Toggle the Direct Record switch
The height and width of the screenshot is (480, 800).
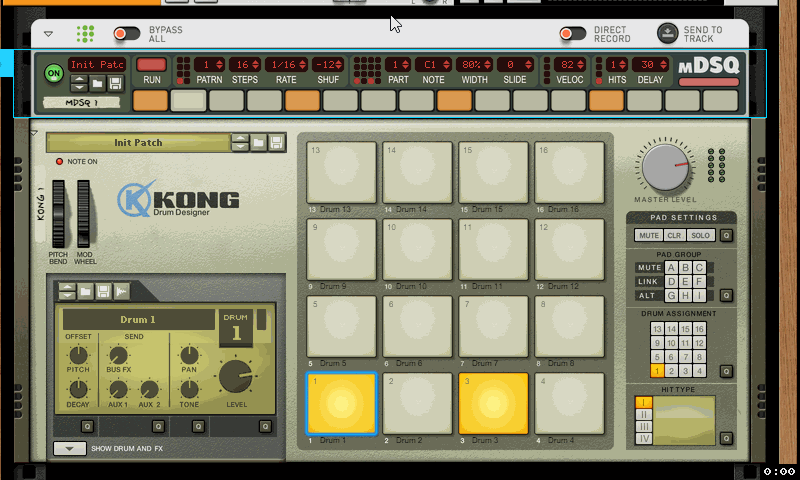point(572,34)
